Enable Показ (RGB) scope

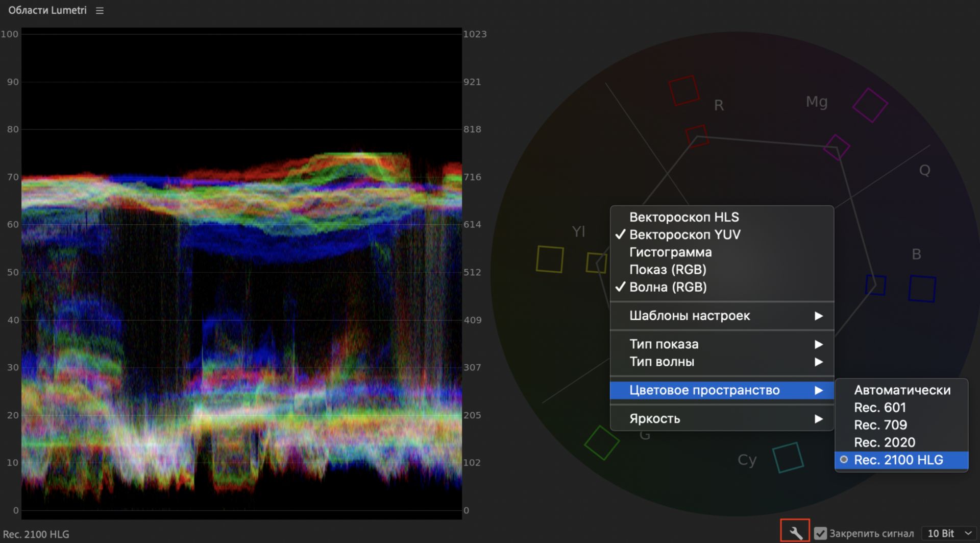click(667, 269)
